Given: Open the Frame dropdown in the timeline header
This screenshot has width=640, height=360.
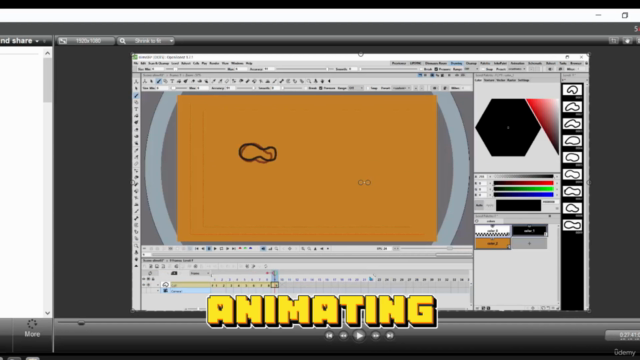Looking at the screenshot, I should coord(200,273).
